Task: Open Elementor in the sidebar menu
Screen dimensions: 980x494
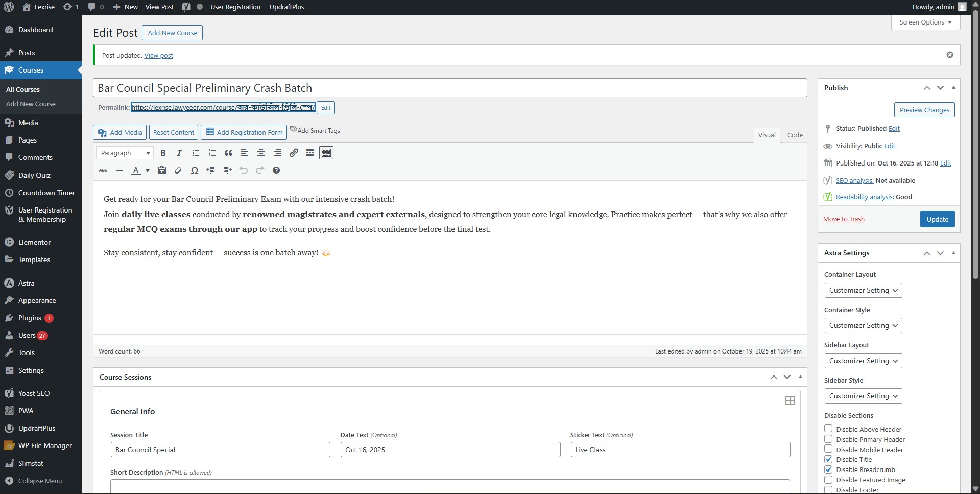Action: point(34,242)
